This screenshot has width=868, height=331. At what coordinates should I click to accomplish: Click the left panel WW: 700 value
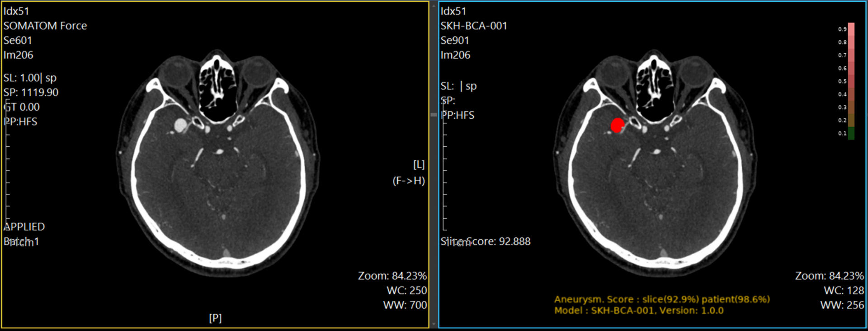(x=405, y=305)
